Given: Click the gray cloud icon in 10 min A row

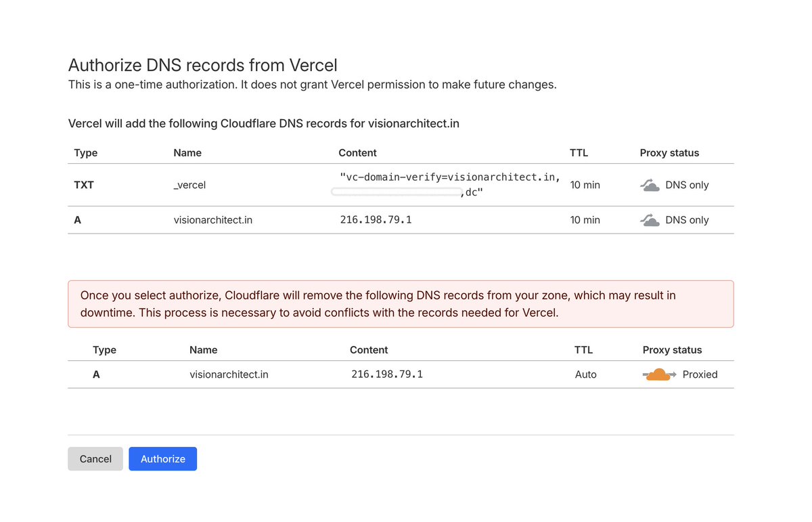Looking at the screenshot, I should point(650,220).
